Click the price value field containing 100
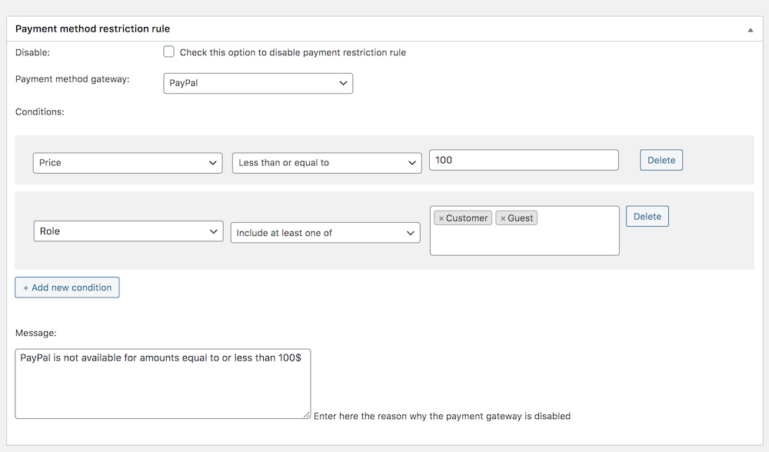Viewport: 769px width, 452px height. point(523,160)
